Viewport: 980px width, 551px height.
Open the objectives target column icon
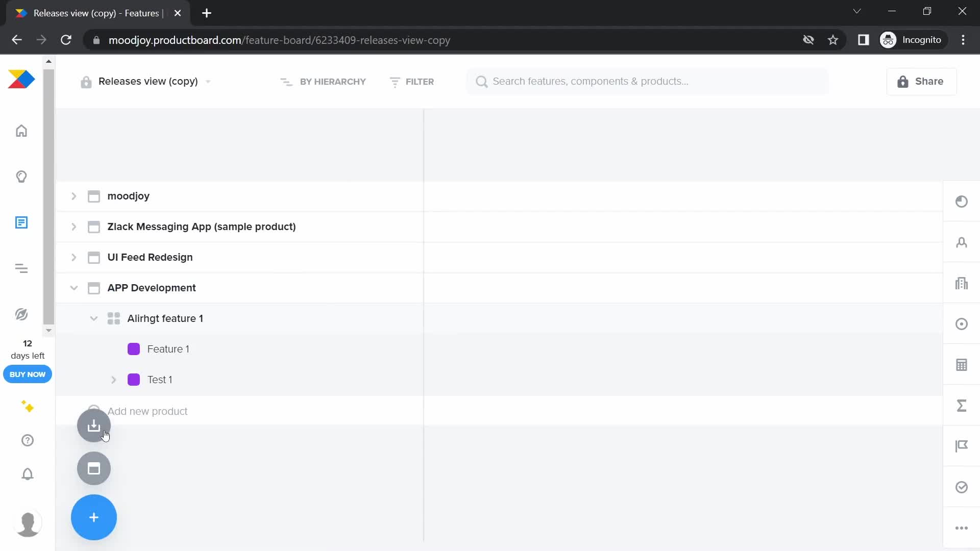[962, 324]
